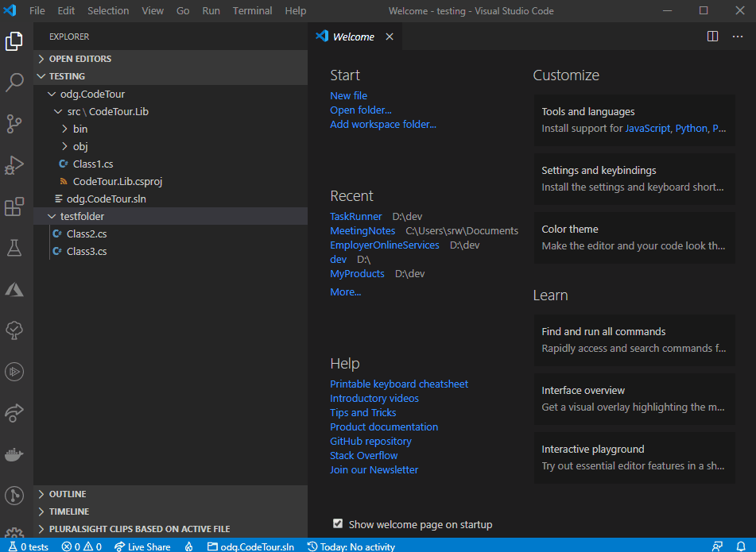Open the Run and Debug view
The image size is (756, 552).
click(x=14, y=165)
